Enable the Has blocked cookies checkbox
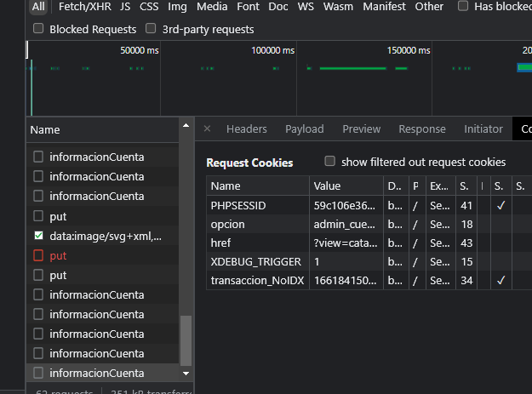 pyautogui.click(x=463, y=6)
